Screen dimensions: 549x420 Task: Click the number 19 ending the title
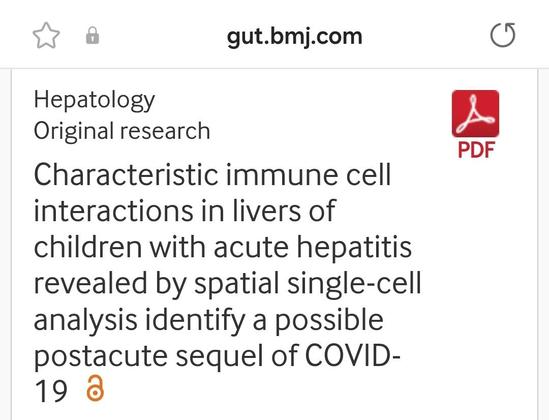(x=51, y=391)
